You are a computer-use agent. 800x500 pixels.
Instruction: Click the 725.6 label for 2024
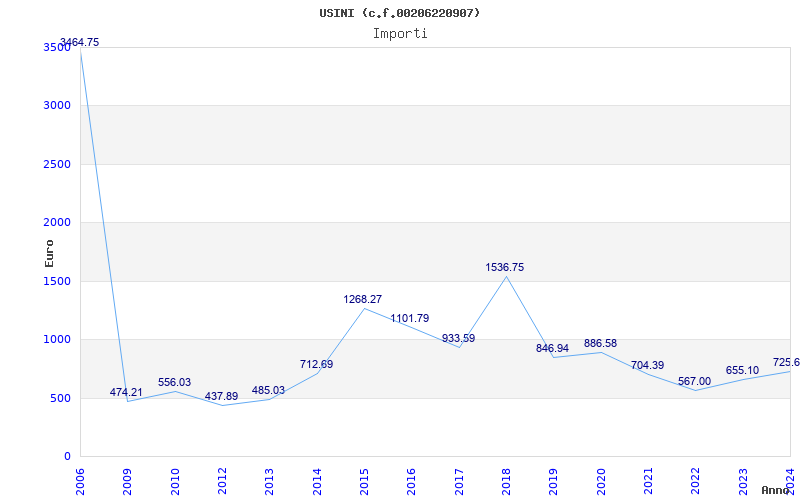tap(786, 362)
